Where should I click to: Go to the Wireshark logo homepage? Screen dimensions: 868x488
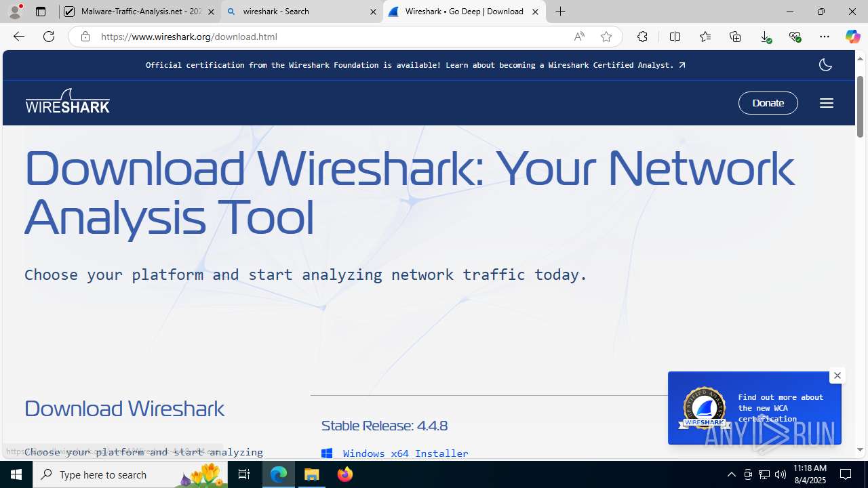click(68, 101)
